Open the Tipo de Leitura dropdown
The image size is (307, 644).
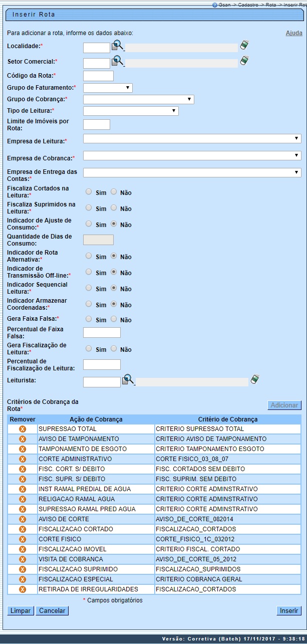click(x=131, y=111)
